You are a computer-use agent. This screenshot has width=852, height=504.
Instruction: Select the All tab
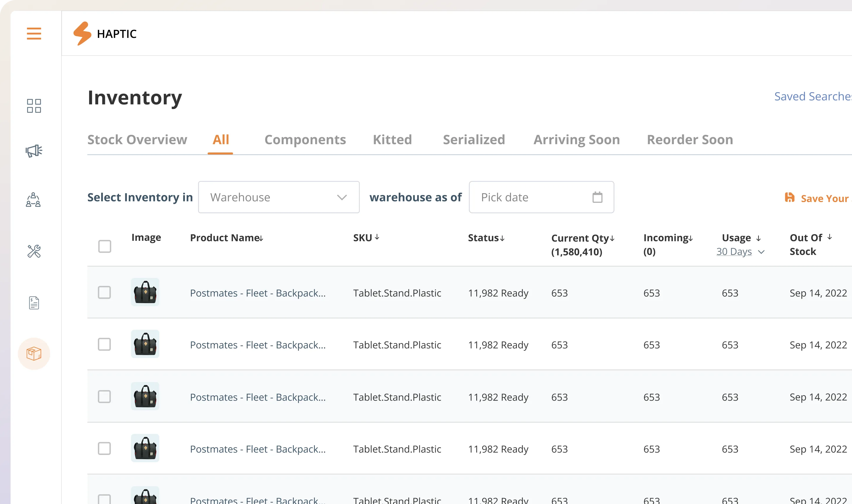click(x=220, y=140)
